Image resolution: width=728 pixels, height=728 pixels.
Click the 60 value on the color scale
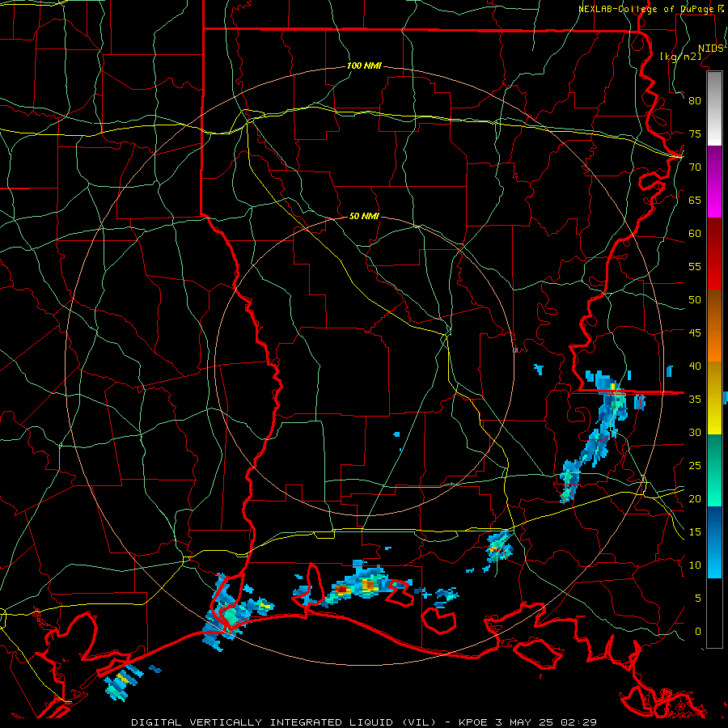695,234
